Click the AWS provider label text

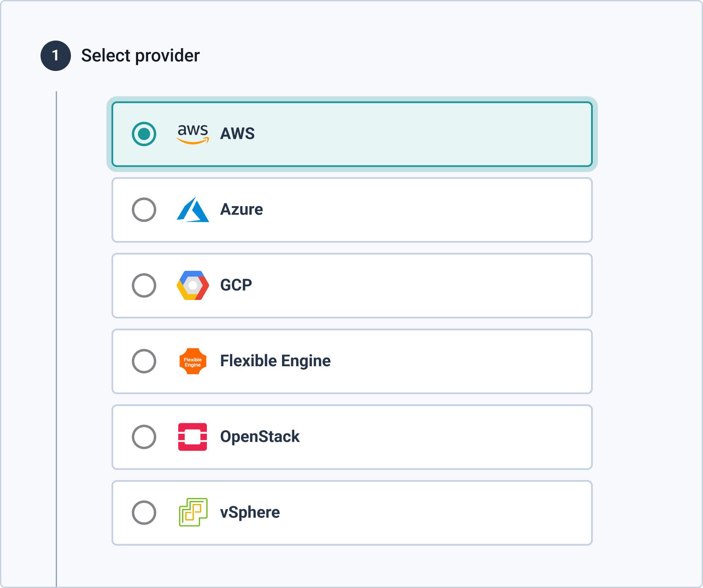coord(237,134)
